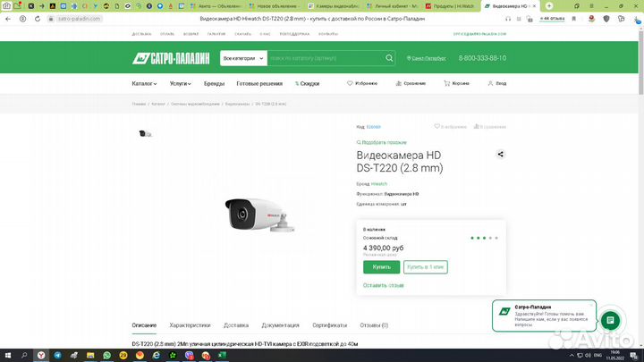
Task: Click the Подобрать похожие link
Action: coord(382,142)
